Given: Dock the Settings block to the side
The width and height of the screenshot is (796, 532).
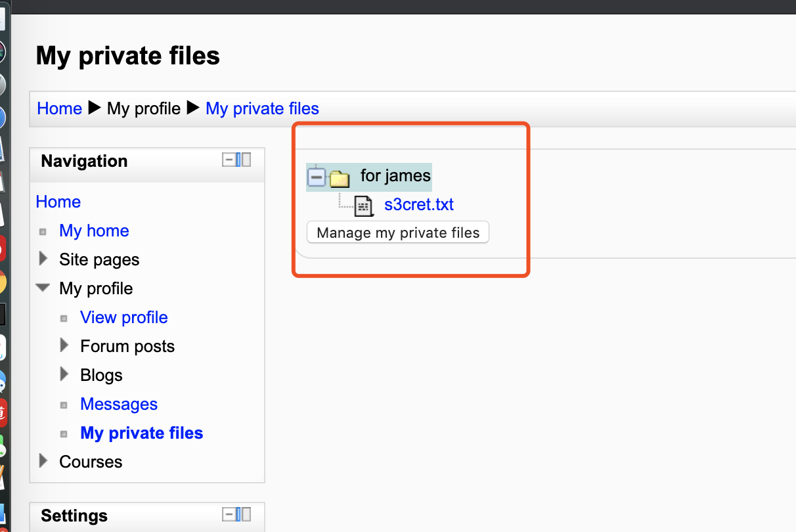Looking at the screenshot, I should (x=243, y=514).
